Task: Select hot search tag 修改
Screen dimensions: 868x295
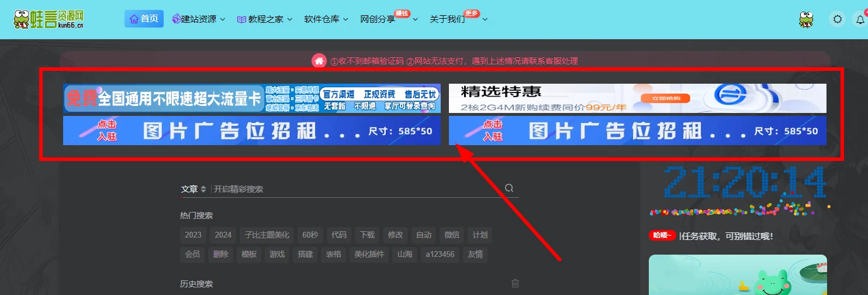Action: [395, 235]
